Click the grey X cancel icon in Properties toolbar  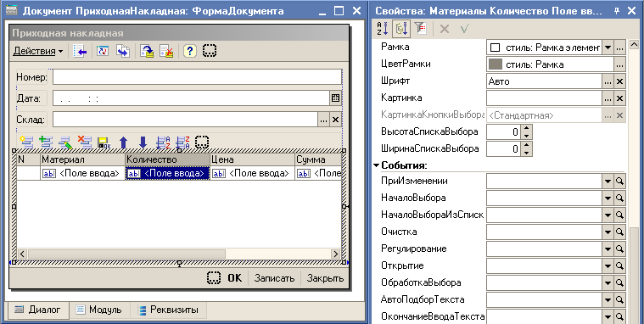click(445, 29)
